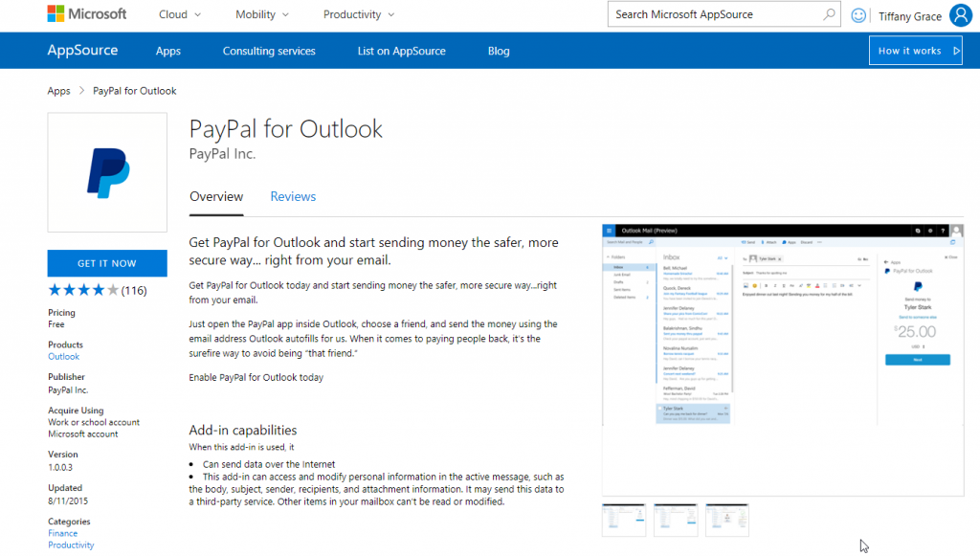980x556 pixels.
Task: Switch to the Reviews tab
Action: click(293, 196)
